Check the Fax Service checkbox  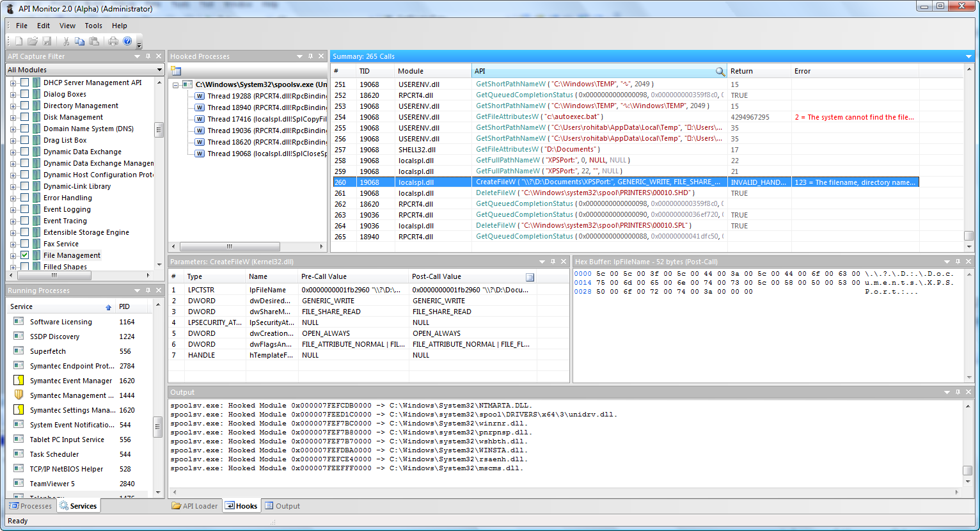pyautogui.click(x=24, y=244)
